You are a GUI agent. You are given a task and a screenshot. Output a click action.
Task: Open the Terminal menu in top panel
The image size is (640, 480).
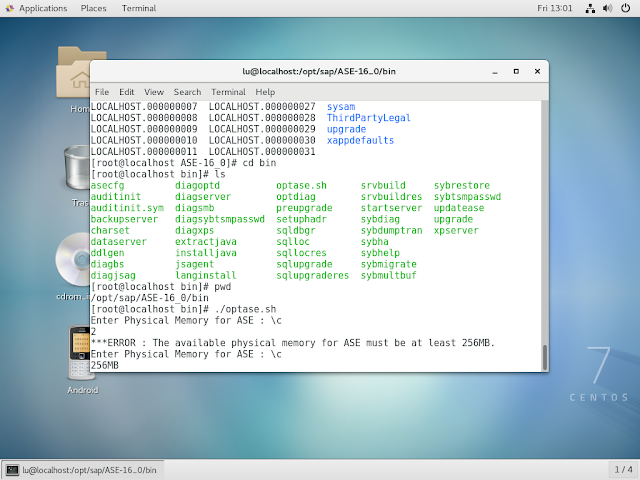[x=139, y=8]
